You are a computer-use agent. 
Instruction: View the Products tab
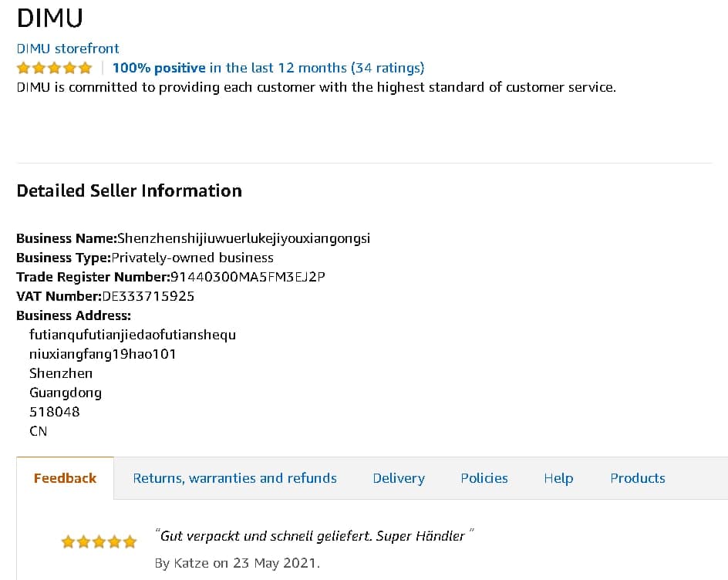[637, 478]
